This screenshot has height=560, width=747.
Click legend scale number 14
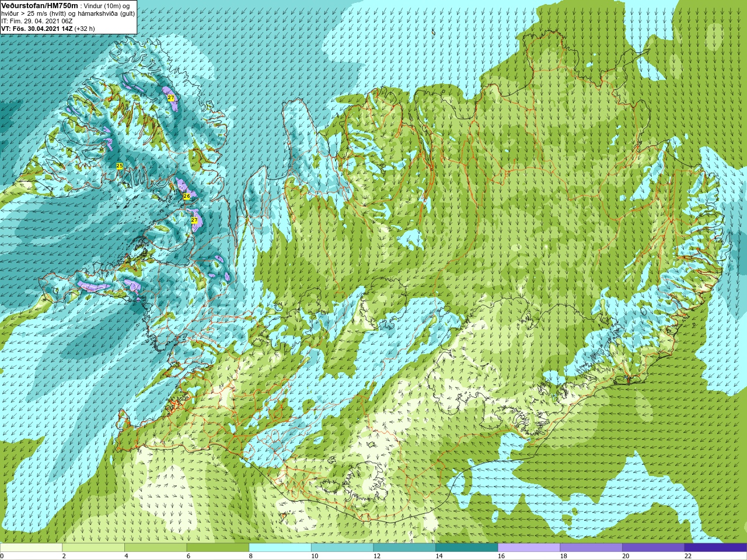coord(439,556)
